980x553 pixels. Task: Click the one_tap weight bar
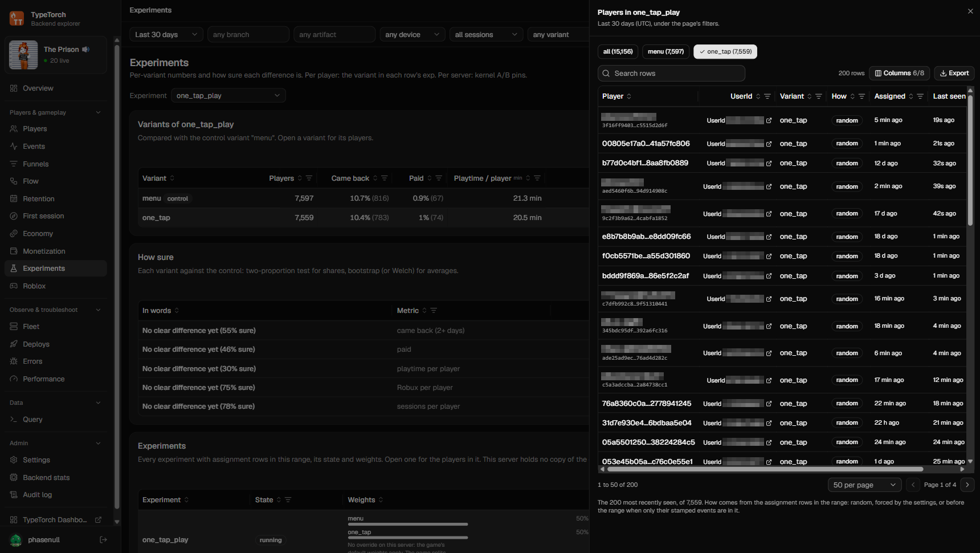[x=407, y=538]
